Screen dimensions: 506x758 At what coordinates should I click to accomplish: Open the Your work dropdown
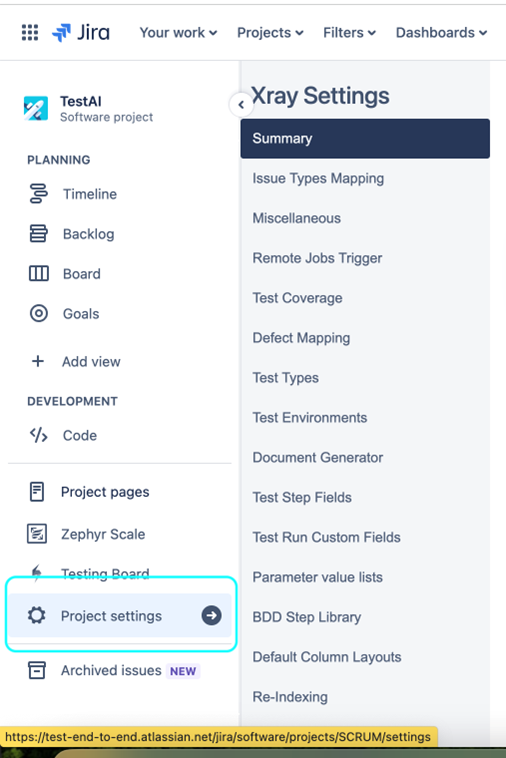coord(178,32)
